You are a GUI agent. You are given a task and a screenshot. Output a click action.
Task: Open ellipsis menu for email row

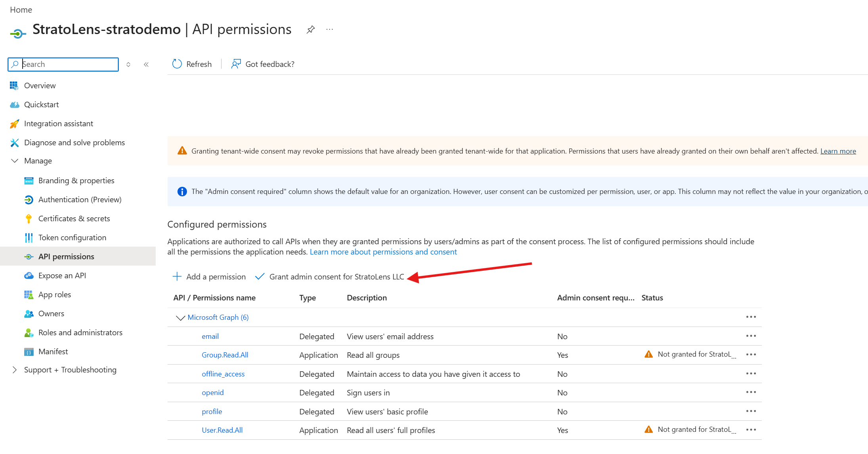coord(751,336)
